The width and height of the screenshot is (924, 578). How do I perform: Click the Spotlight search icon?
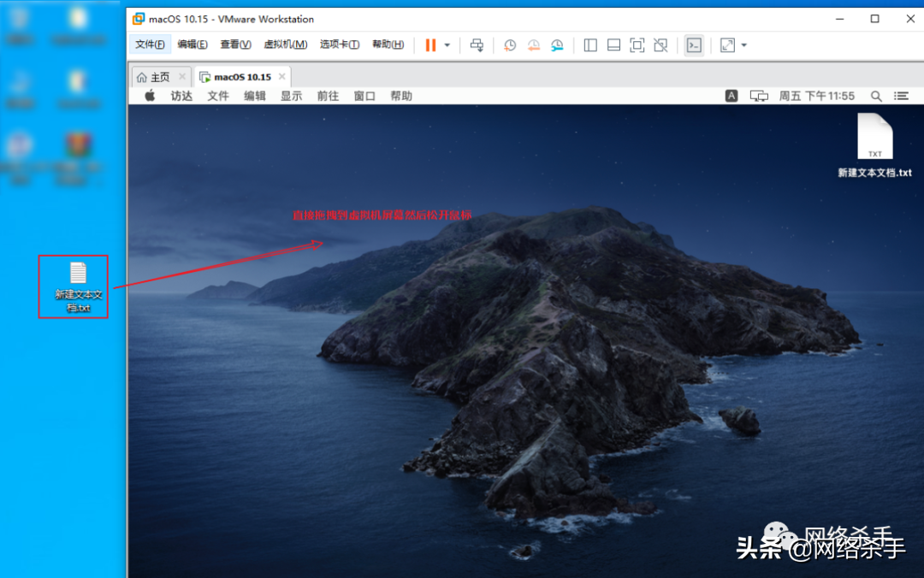tap(876, 96)
